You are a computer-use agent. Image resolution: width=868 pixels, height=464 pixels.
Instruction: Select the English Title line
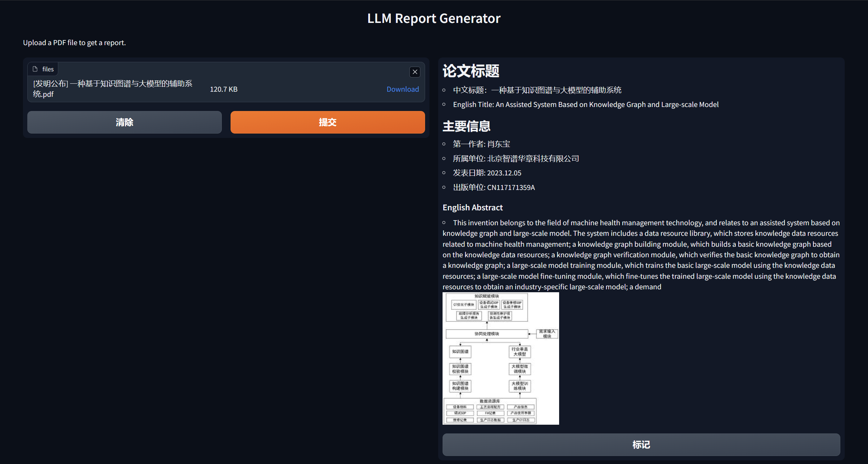[x=586, y=104]
